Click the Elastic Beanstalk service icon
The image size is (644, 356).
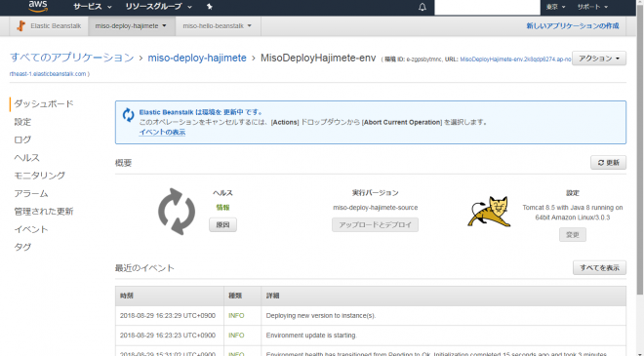(20, 26)
